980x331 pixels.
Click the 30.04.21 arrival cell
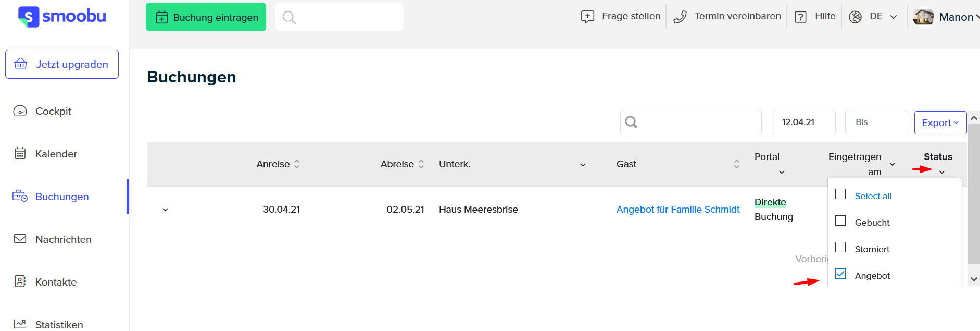(x=281, y=209)
